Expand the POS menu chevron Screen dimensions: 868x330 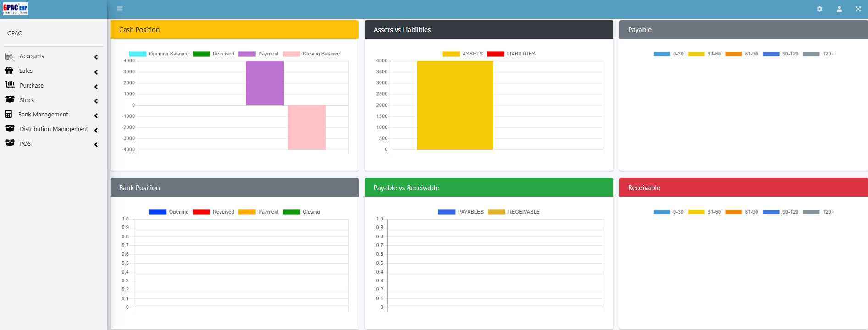coord(96,144)
